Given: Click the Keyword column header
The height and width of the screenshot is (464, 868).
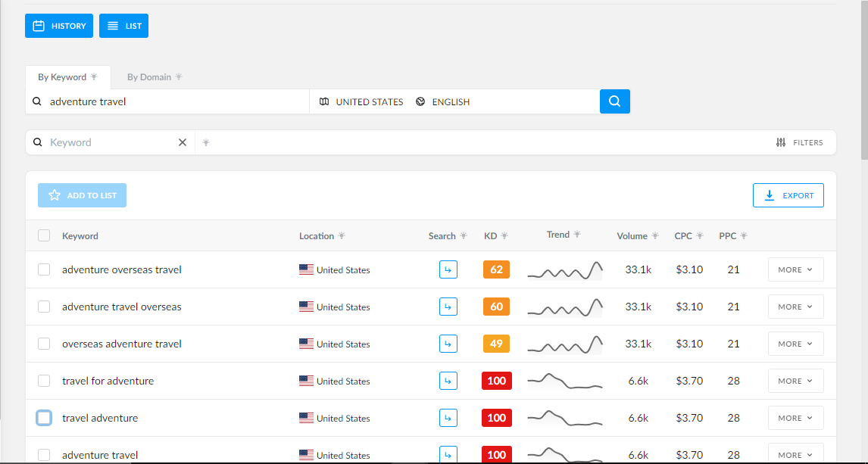Looking at the screenshot, I should tap(80, 235).
